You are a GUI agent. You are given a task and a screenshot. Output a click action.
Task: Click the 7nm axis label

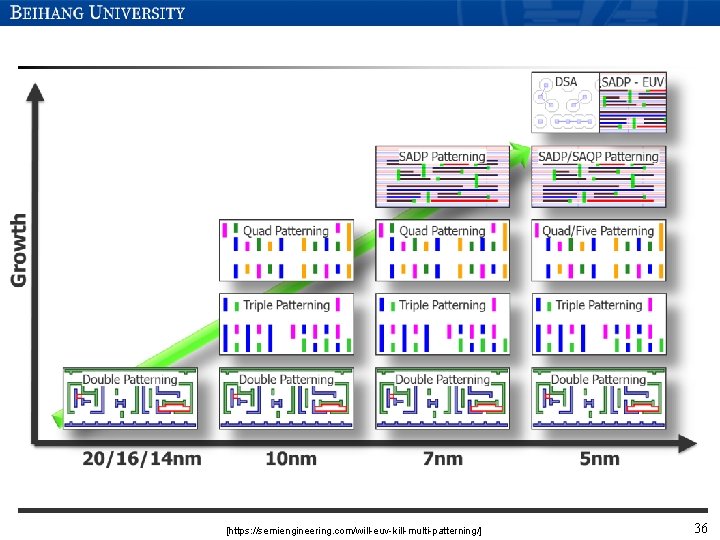point(443,459)
